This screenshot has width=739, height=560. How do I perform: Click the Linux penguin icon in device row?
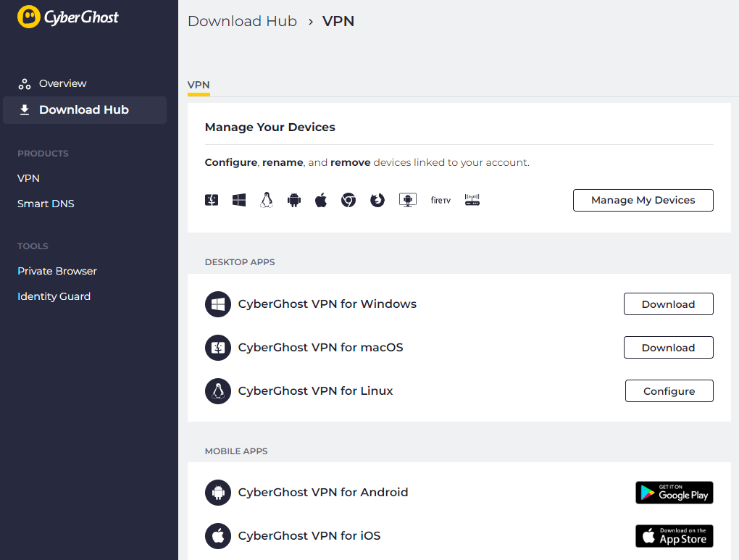tap(267, 200)
